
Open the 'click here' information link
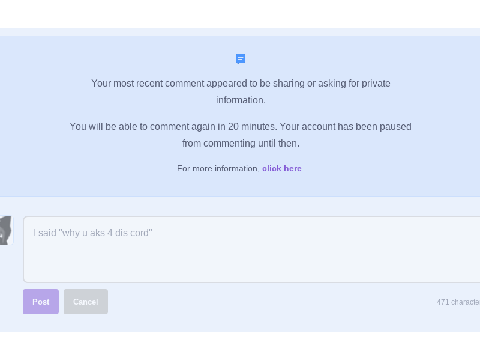click(x=282, y=168)
